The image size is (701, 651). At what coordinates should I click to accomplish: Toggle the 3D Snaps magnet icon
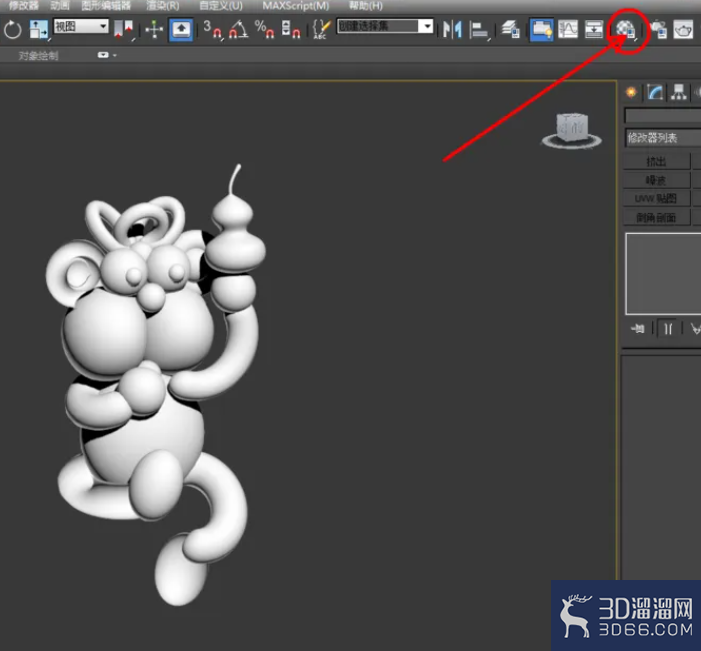(x=212, y=30)
